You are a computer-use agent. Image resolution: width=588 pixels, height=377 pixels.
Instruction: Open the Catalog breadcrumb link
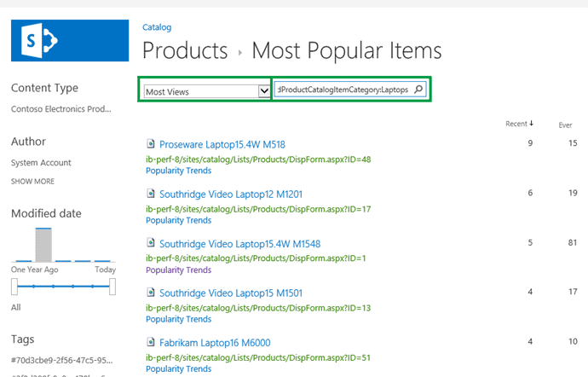157,27
